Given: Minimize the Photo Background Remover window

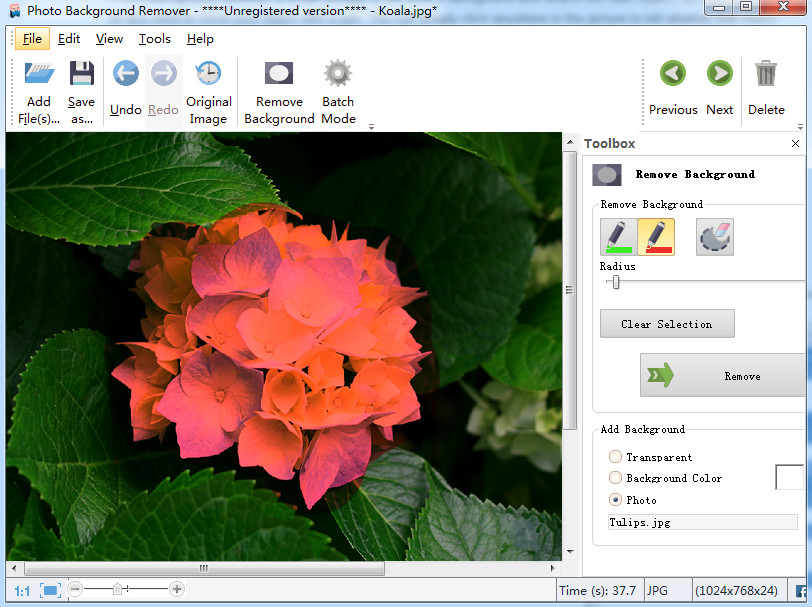Looking at the screenshot, I should (x=719, y=8).
